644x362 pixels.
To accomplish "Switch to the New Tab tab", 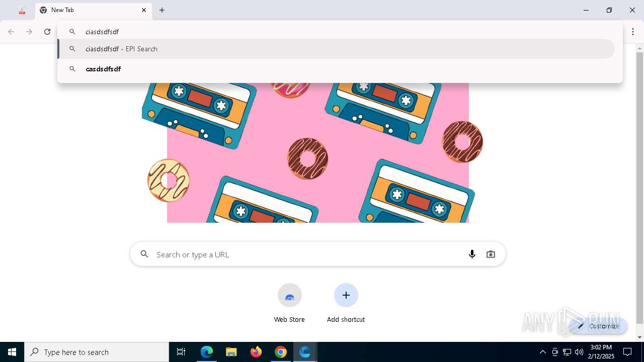I will pyautogui.click(x=94, y=10).
